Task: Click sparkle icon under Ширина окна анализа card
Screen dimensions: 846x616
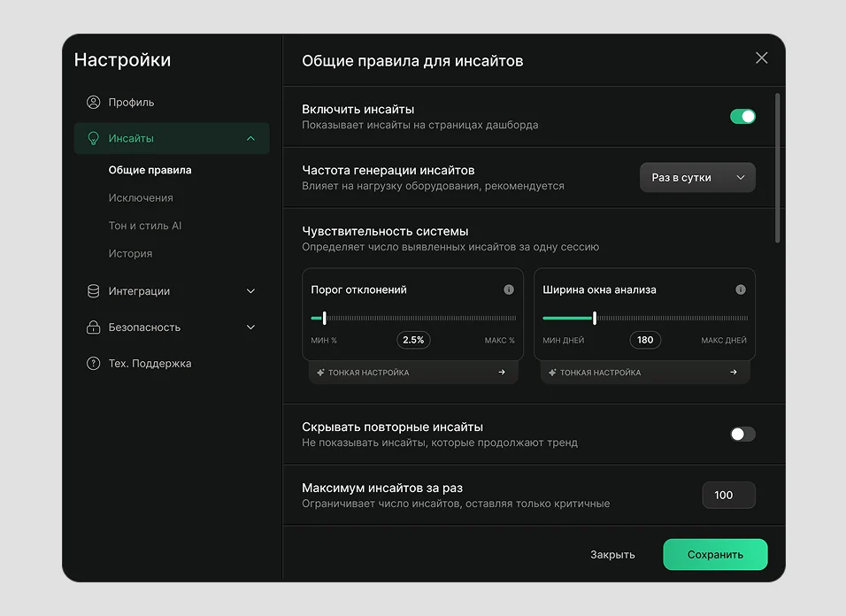Action: [552, 373]
